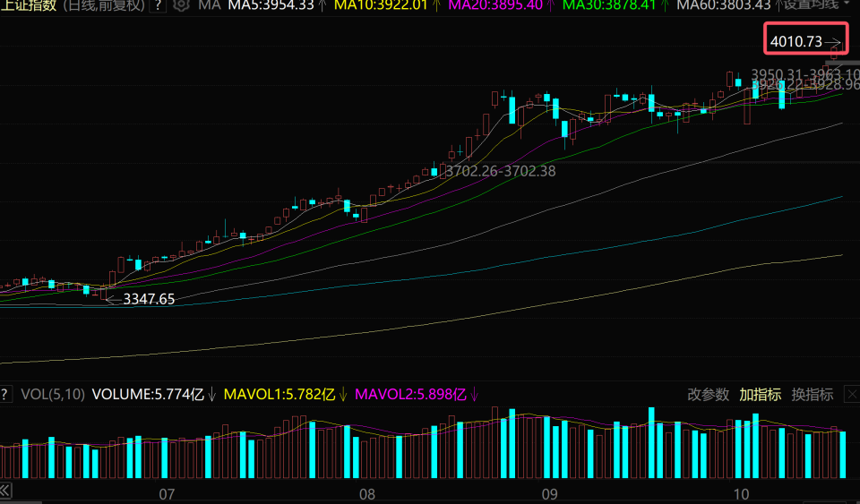Close the volume indicator panel
860x504 pixels.
tap(852, 394)
